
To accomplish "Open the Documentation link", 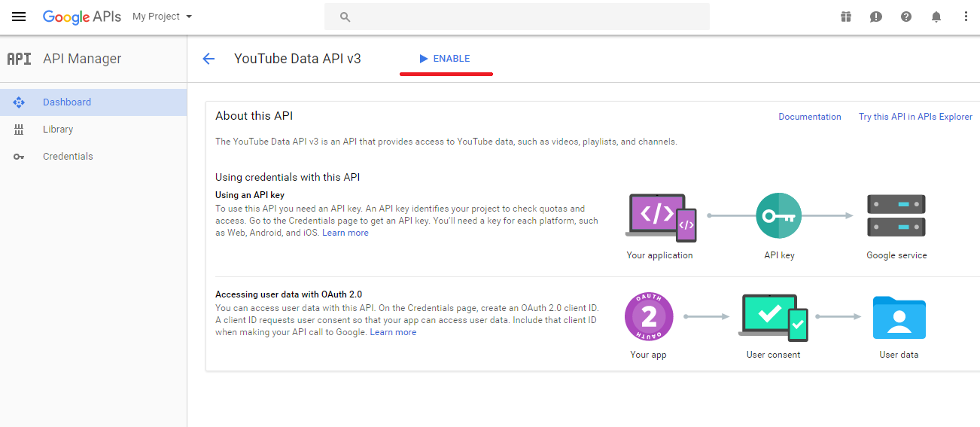I will pyautogui.click(x=810, y=117).
